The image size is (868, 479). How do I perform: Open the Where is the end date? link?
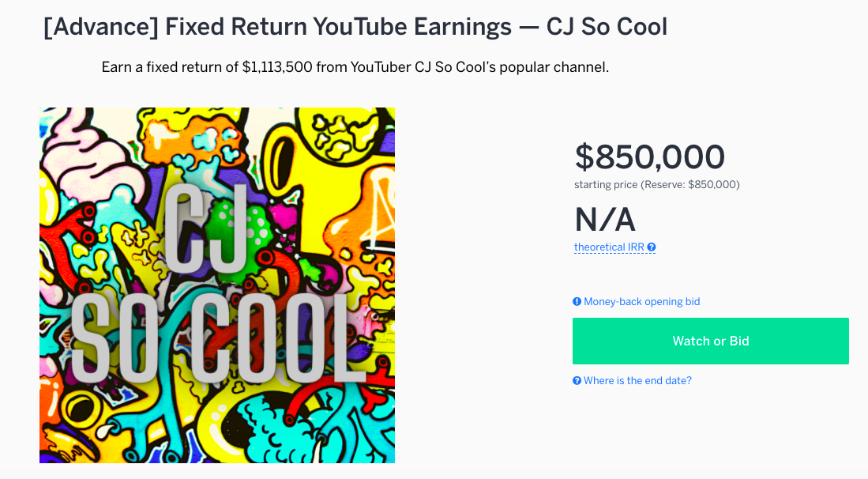[637, 381]
